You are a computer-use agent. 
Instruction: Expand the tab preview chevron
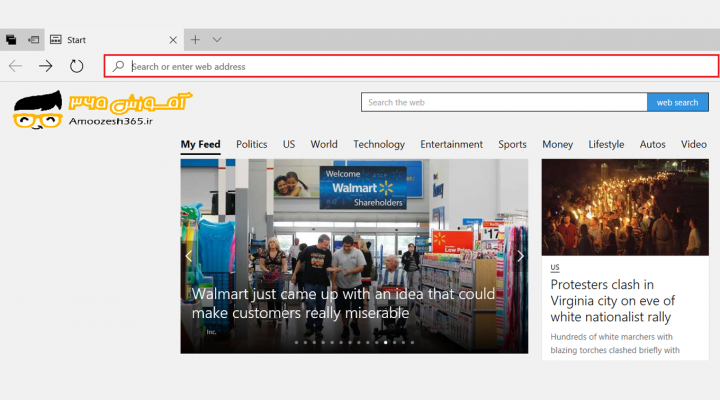click(217, 40)
